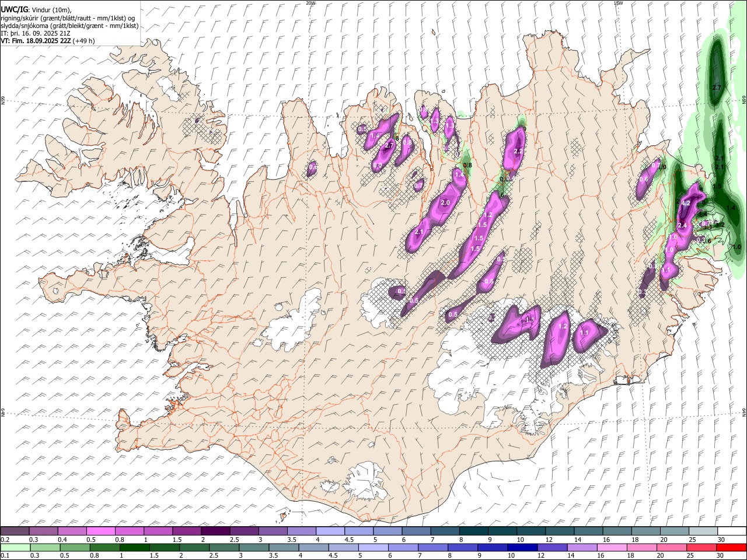Click the bright pink snow swatch between 0.5 and 0.8

click(x=100, y=531)
